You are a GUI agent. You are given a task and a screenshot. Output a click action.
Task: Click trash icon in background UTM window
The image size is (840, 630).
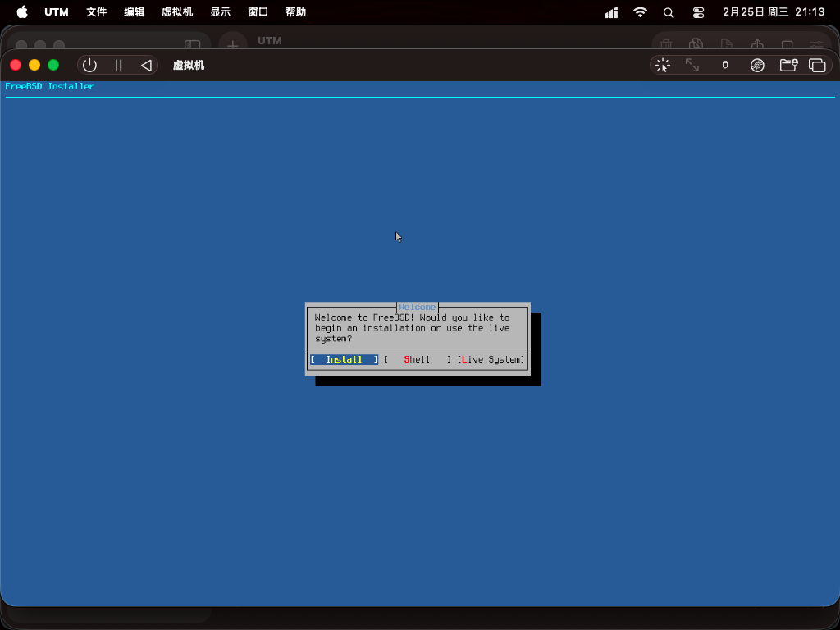pyautogui.click(x=666, y=44)
